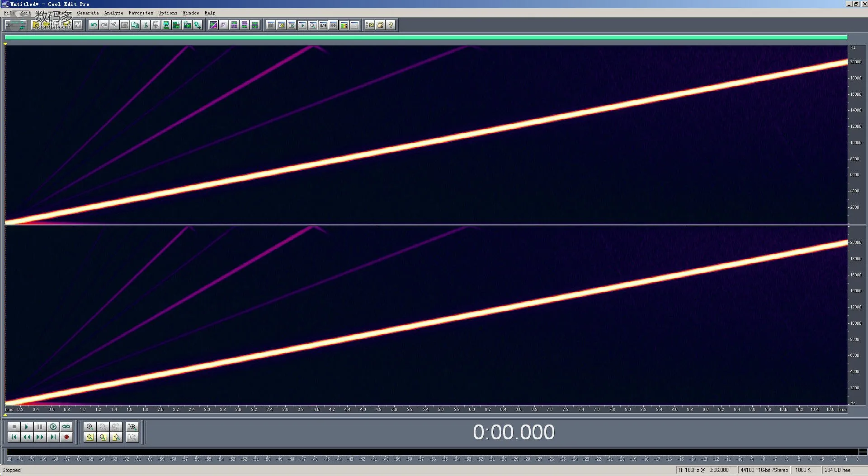Click the scissors Cut icon
The height and width of the screenshot is (476, 868).
coord(146,25)
